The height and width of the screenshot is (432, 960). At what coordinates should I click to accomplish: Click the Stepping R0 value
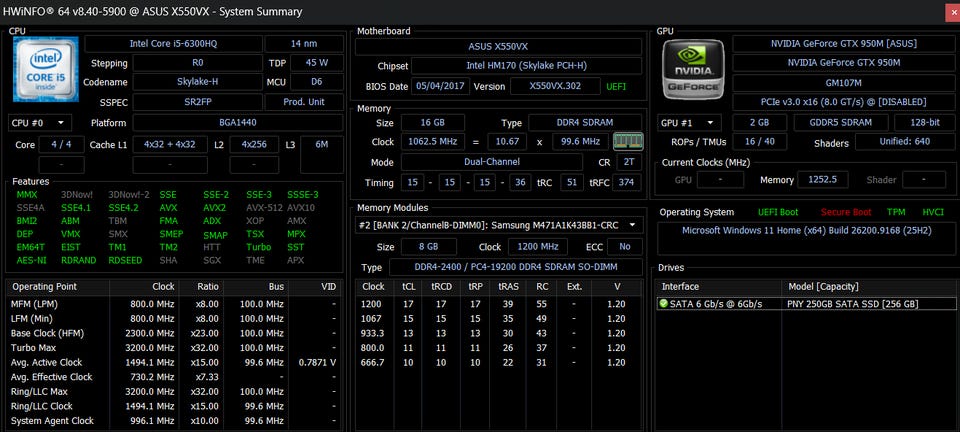(197, 63)
